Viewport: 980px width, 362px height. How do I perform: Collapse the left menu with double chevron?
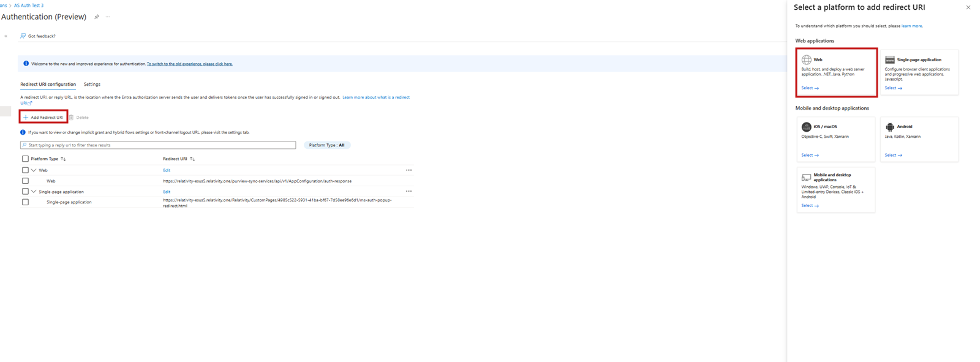click(x=6, y=36)
